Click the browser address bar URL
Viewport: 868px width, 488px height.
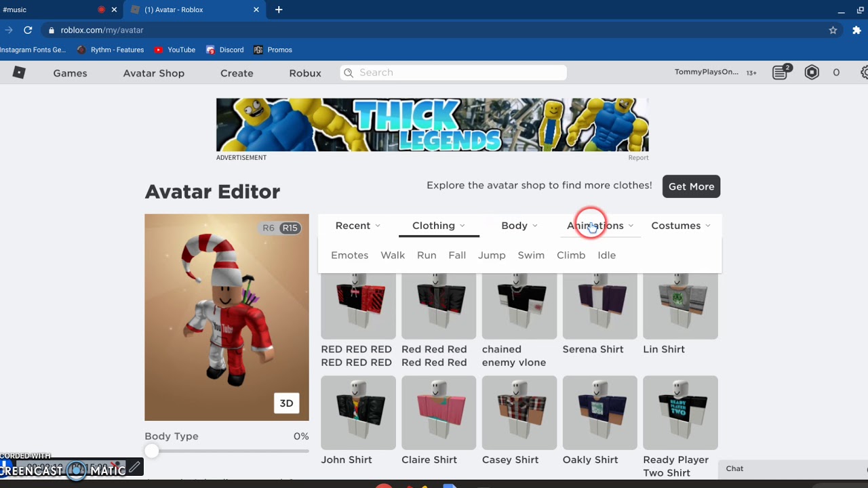pos(102,30)
